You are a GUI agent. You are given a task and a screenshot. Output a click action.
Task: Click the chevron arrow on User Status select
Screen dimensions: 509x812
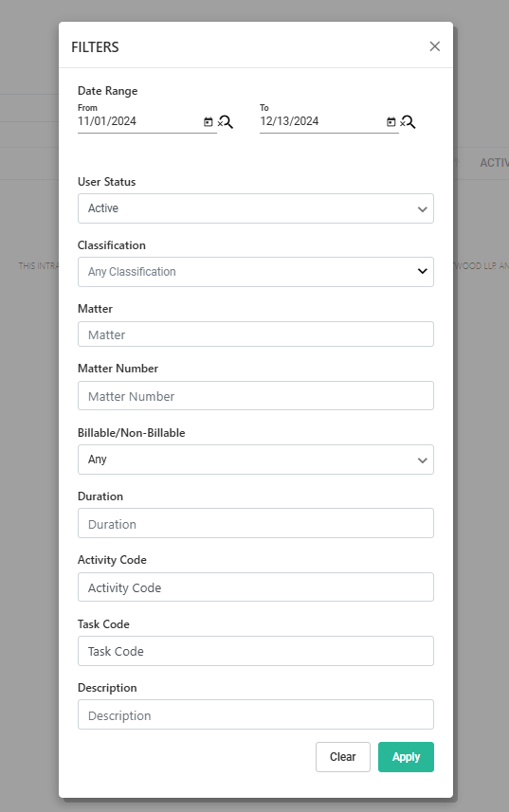423,209
